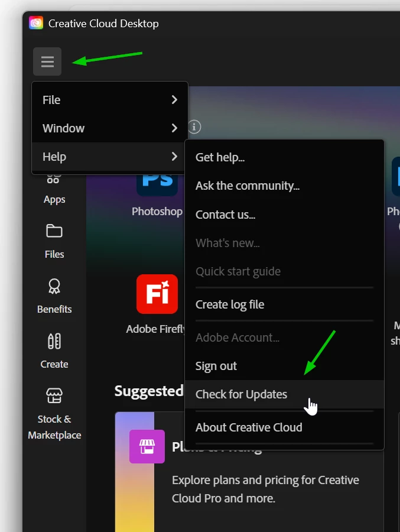Click the arrow next to Help
This screenshot has width=400, height=532.
[174, 157]
